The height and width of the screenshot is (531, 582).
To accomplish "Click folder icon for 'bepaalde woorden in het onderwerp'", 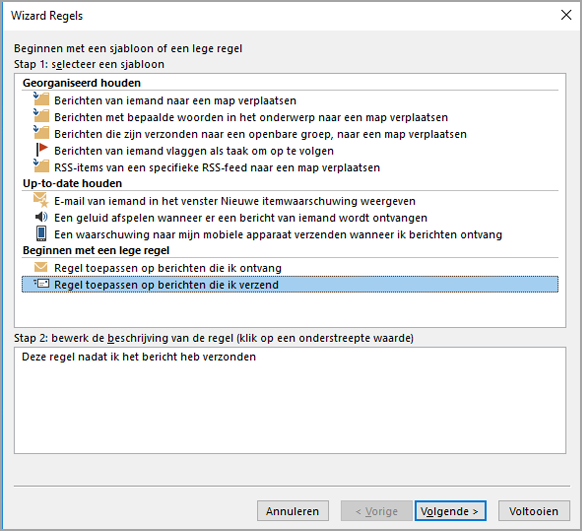I will (x=41, y=116).
